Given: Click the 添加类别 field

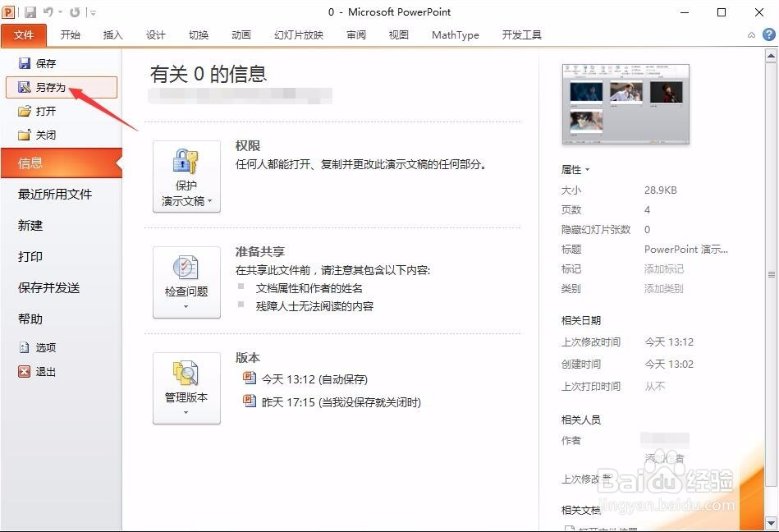Looking at the screenshot, I should [x=664, y=289].
